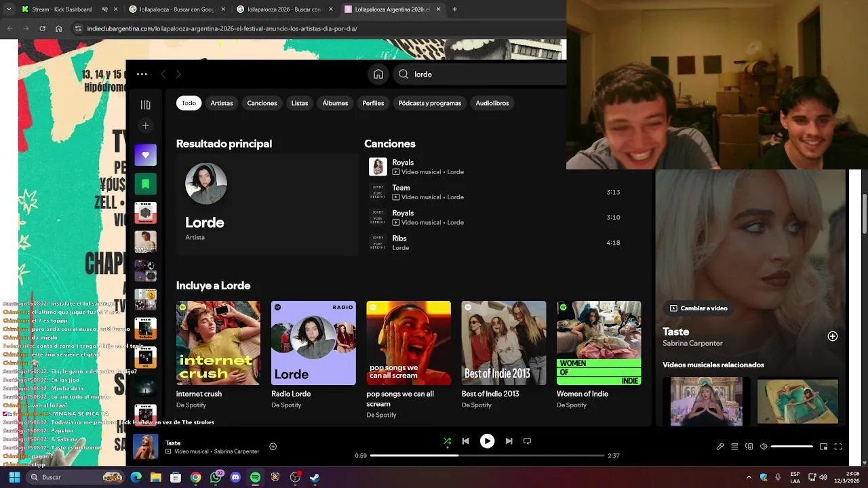
Task: Open Windows Start menu
Action: click(14, 477)
